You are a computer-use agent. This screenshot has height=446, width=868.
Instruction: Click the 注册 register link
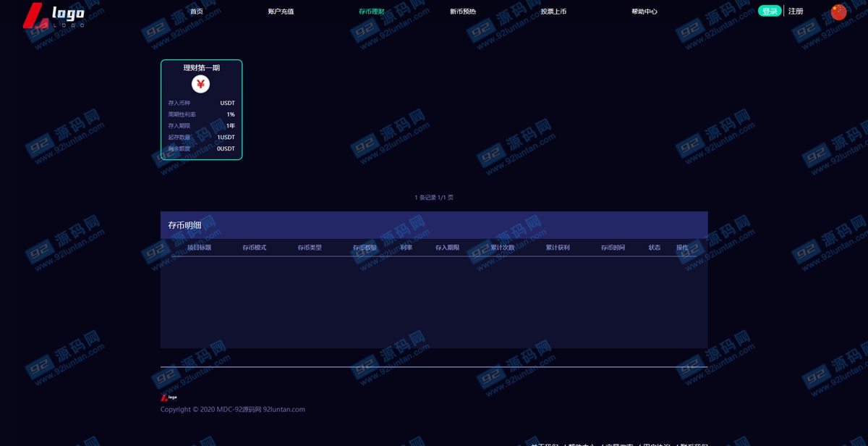796,12
